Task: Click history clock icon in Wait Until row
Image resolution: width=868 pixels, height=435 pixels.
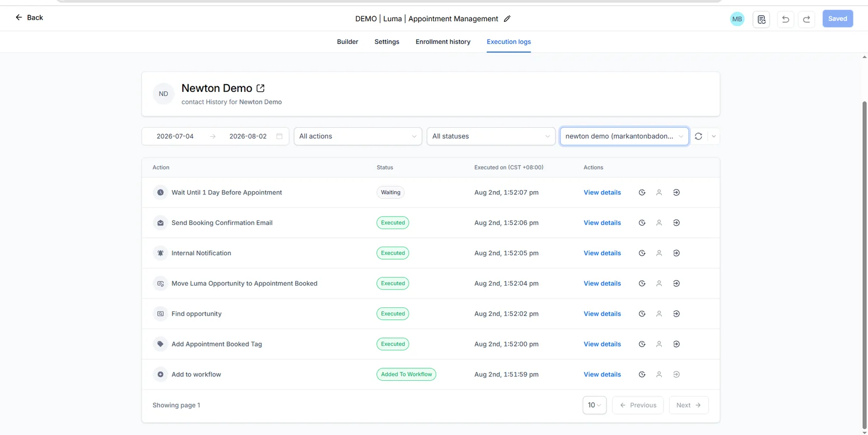Action: [x=642, y=193]
